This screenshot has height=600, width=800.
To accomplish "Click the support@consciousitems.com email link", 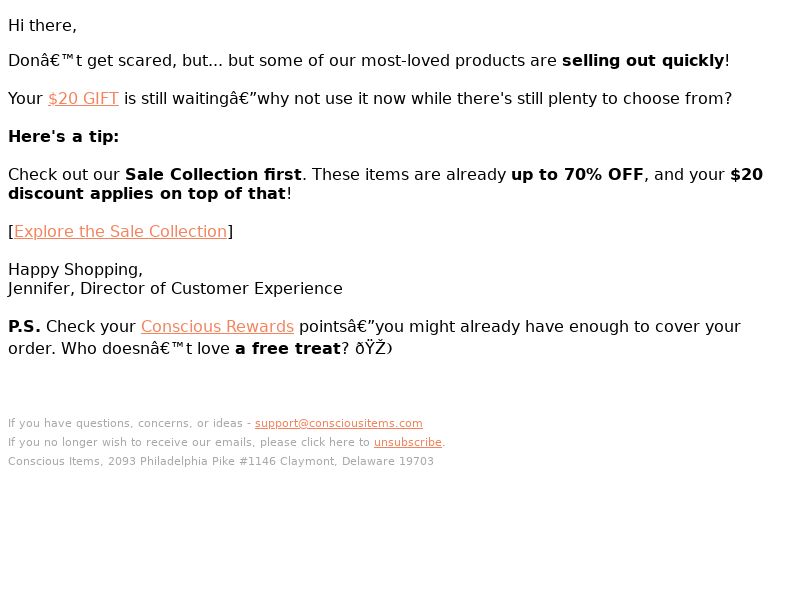I will pyautogui.click(x=339, y=423).
